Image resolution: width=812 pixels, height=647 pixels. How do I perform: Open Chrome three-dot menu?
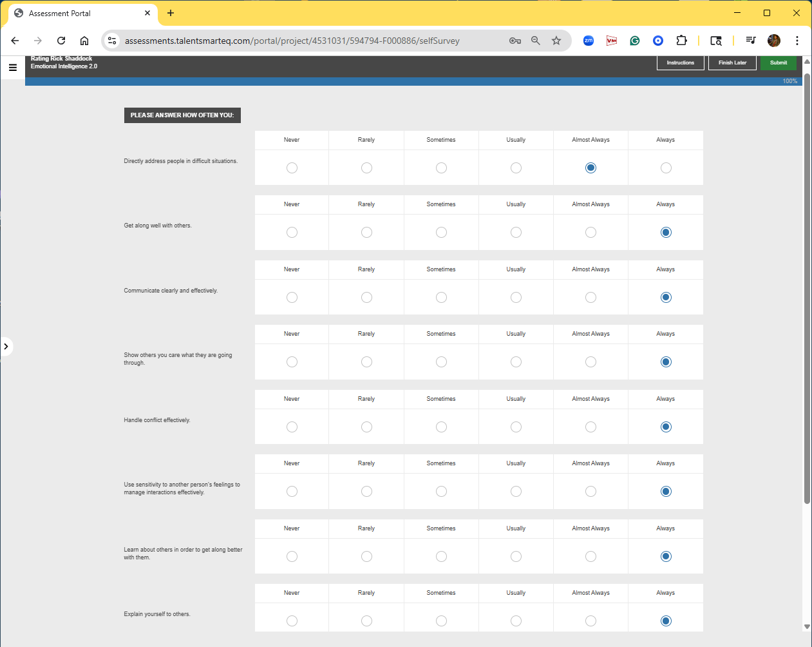(x=797, y=41)
